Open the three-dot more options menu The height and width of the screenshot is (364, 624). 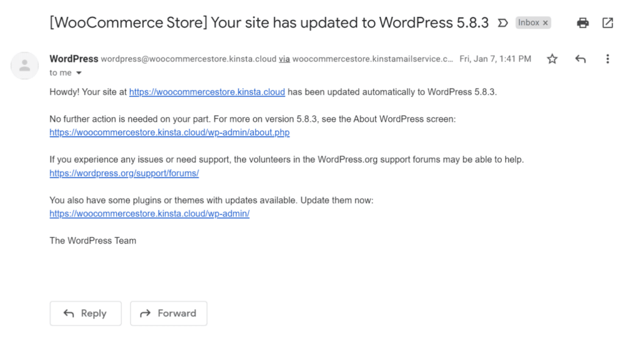tap(607, 59)
